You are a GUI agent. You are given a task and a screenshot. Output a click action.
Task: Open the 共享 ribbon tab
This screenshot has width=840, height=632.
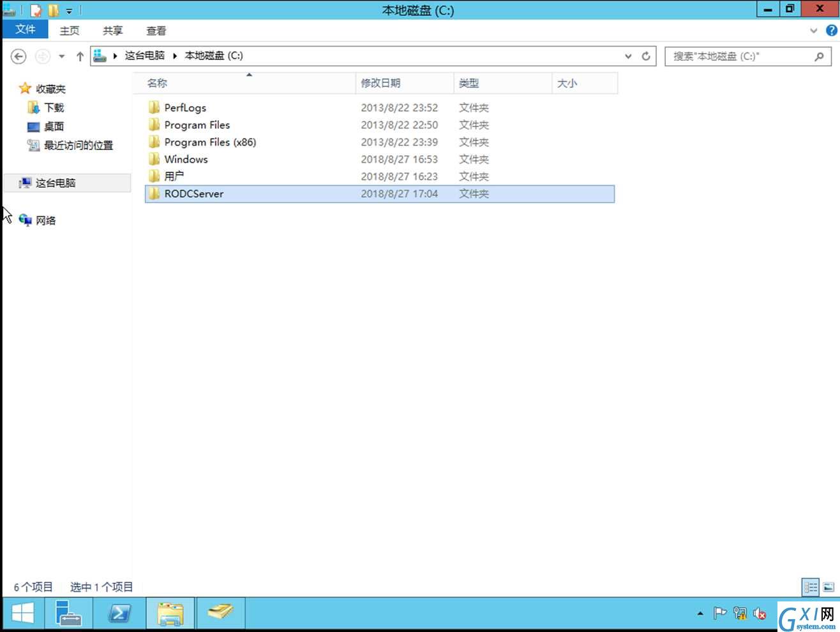point(113,31)
